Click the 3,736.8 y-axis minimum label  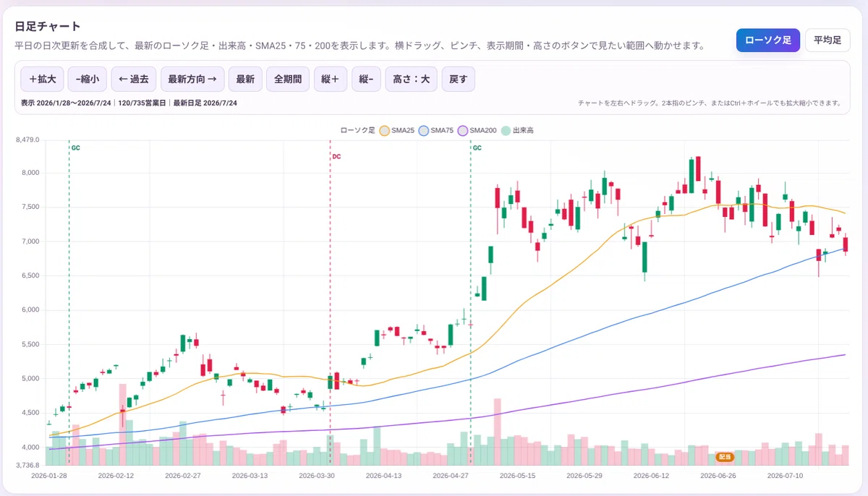pos(27,466)
